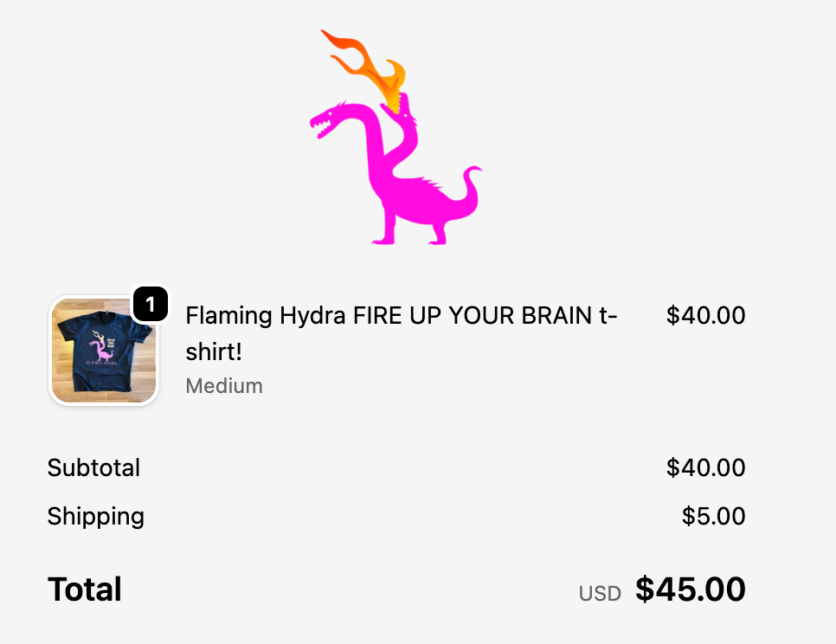Image resolution: width=836 pixels, height=644 pixels.
Task: Open the t-shirt product thumbnail
Action: (104, 351)
